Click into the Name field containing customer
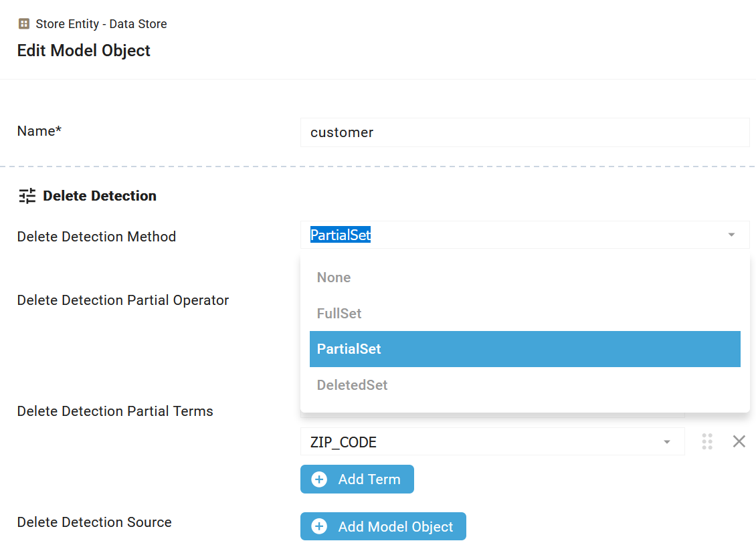 pos(525,132)
